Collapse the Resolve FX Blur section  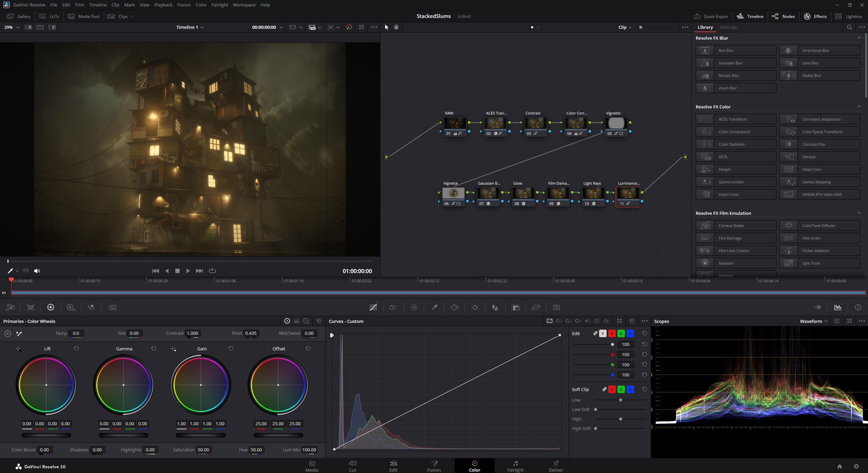click(x=860, y=38)
